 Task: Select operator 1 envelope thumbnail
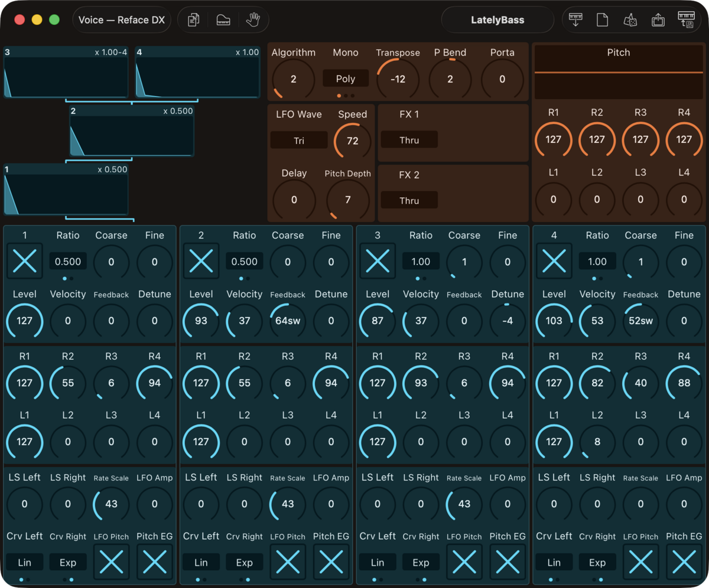(66, 190)
